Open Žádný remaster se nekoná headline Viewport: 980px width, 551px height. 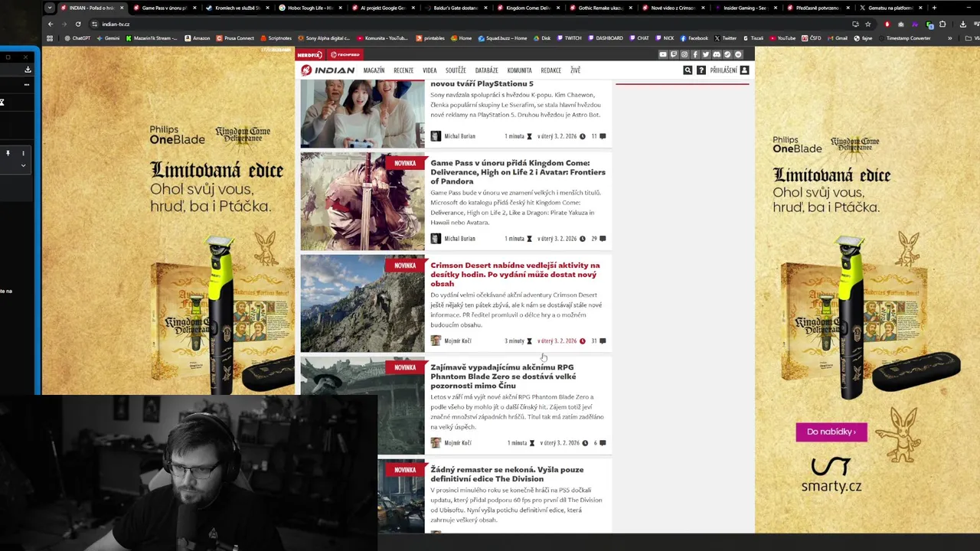[x=507, y=474]
